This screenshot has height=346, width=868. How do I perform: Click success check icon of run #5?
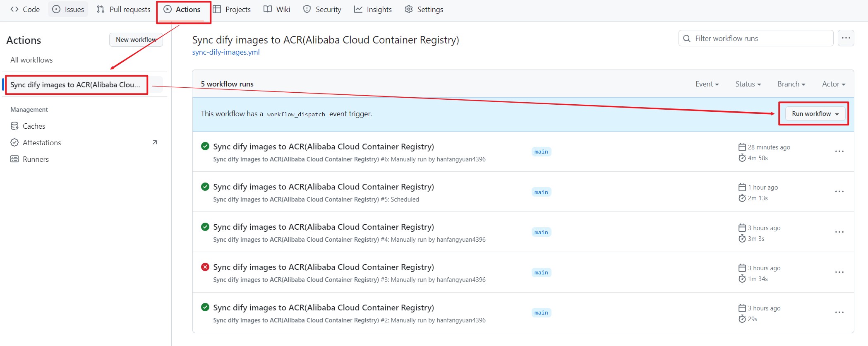[205, 186]
